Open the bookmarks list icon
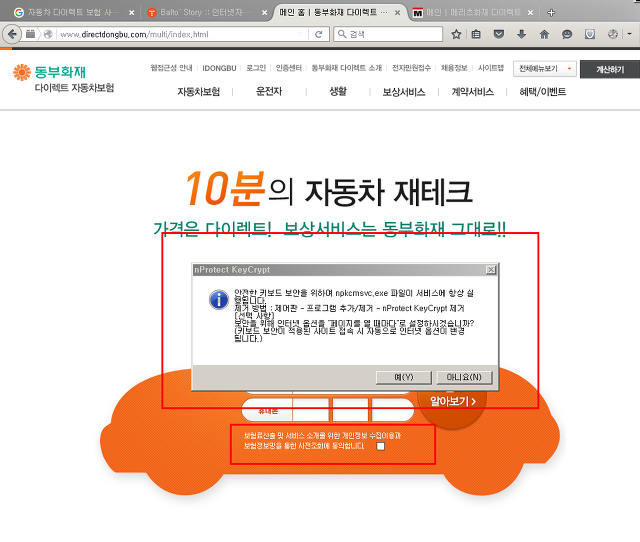 [x=476, y=34]
